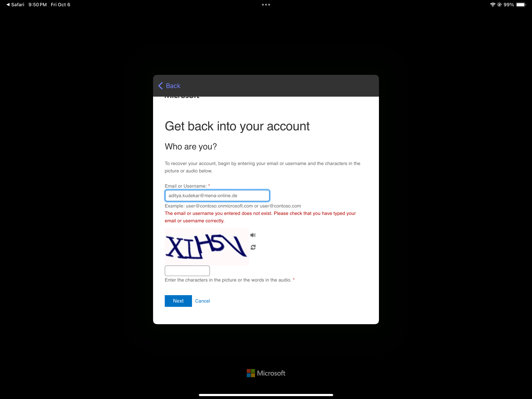Tap the home indicator bar

click(x=266, y=395)
